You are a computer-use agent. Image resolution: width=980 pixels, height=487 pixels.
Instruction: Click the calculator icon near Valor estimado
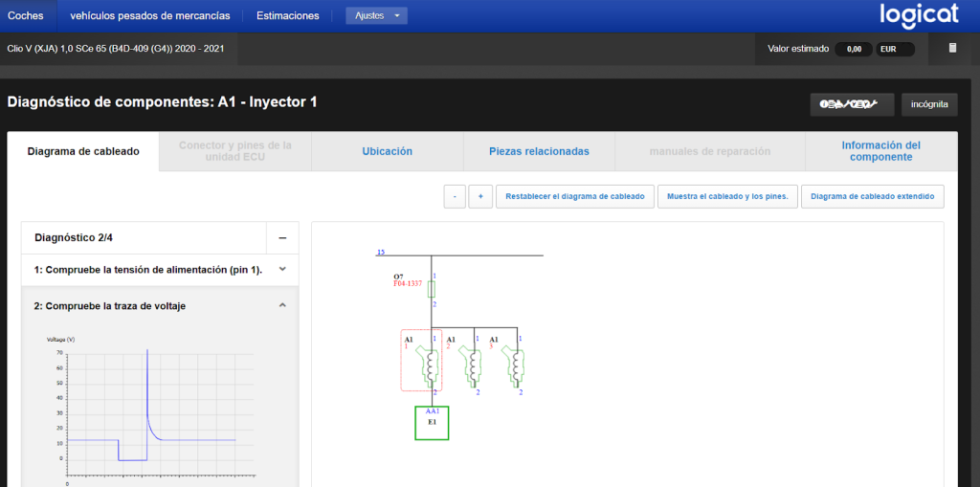(x=952, y=48)
